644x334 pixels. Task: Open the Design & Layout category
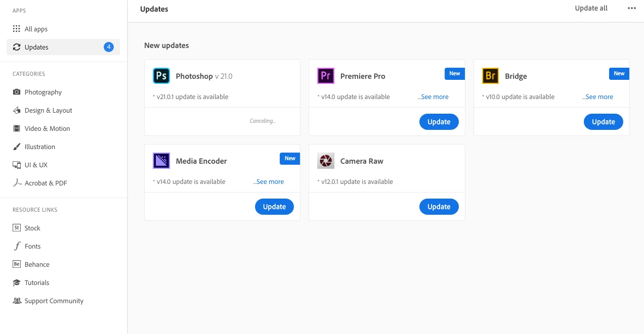[63, 110]
